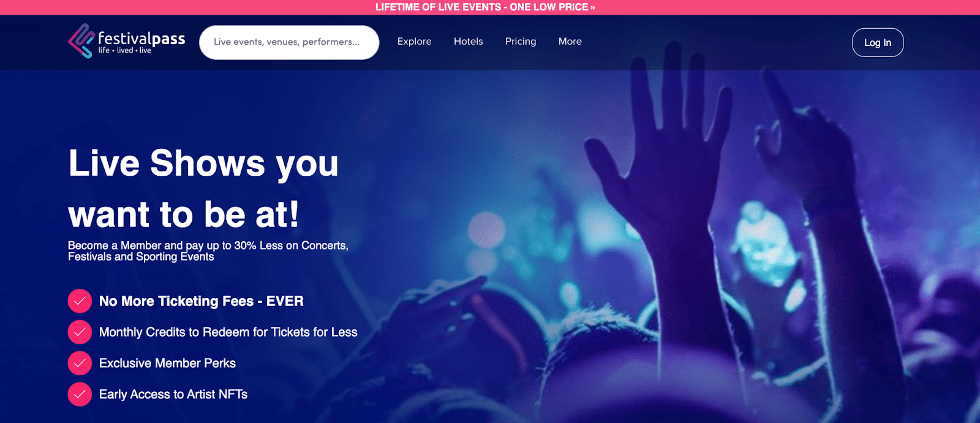Click the checkmark icon beside Early Access to Artist NFTs
Screen dimensions: 980x423
80,395
